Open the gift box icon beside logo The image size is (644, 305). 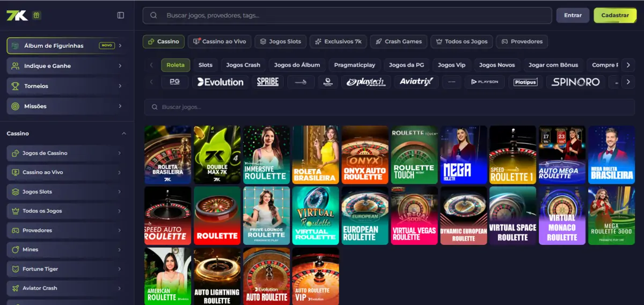point(36,16)
